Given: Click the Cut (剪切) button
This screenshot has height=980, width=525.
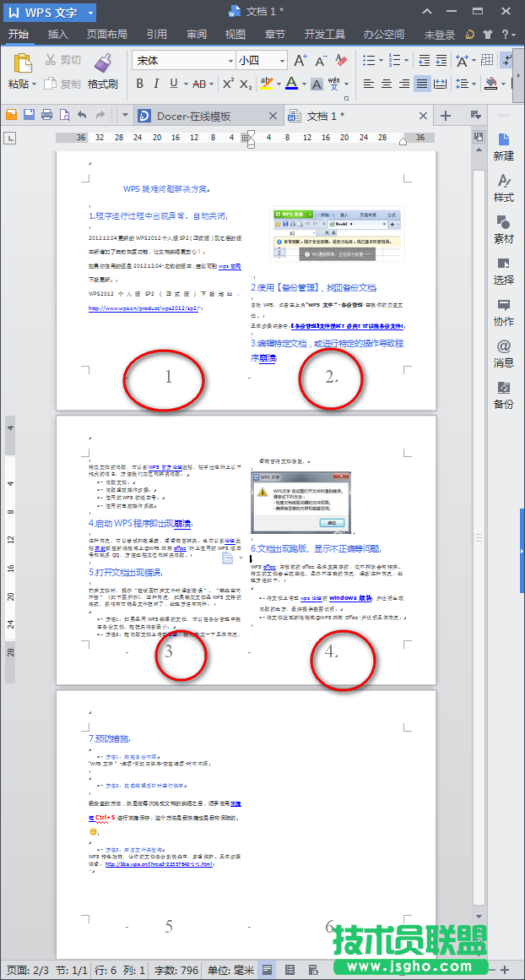Looking at the screenshot, I should tap(62, 60).
